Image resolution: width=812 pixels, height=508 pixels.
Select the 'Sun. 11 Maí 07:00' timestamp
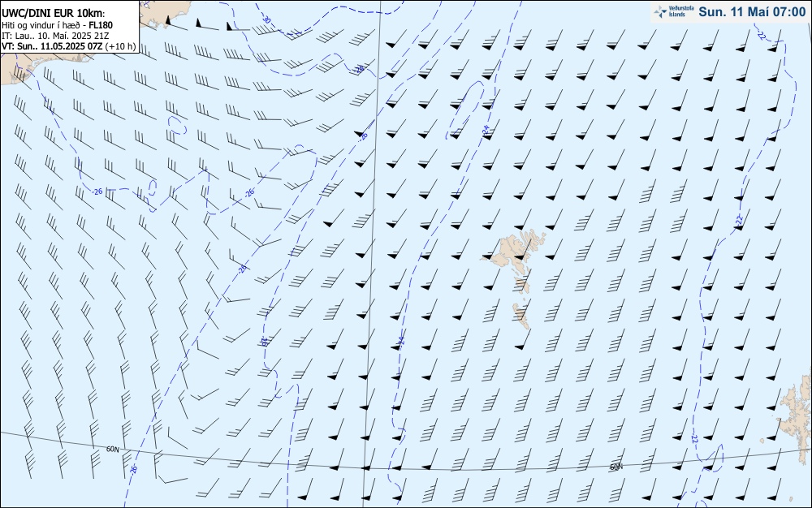(752, 12)
